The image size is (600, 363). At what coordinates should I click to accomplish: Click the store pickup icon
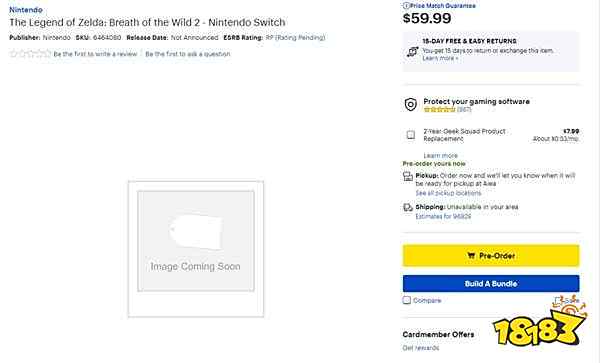408,176
